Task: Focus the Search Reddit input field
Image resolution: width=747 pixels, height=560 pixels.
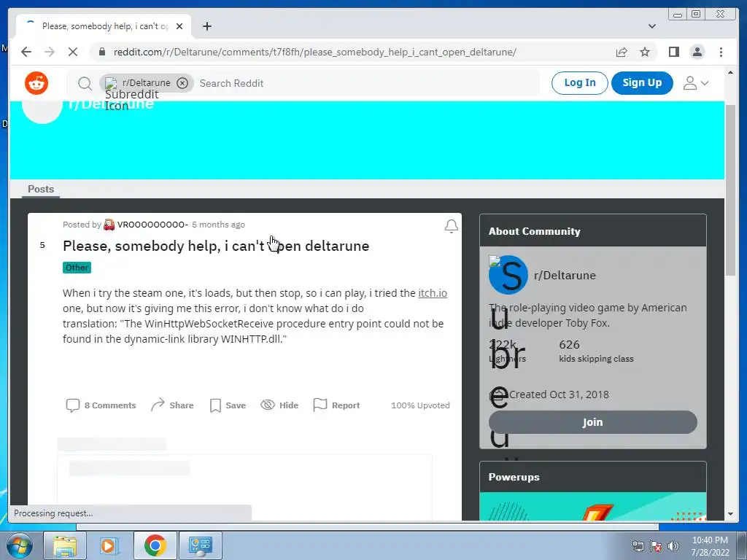Action: pos(367,83)
